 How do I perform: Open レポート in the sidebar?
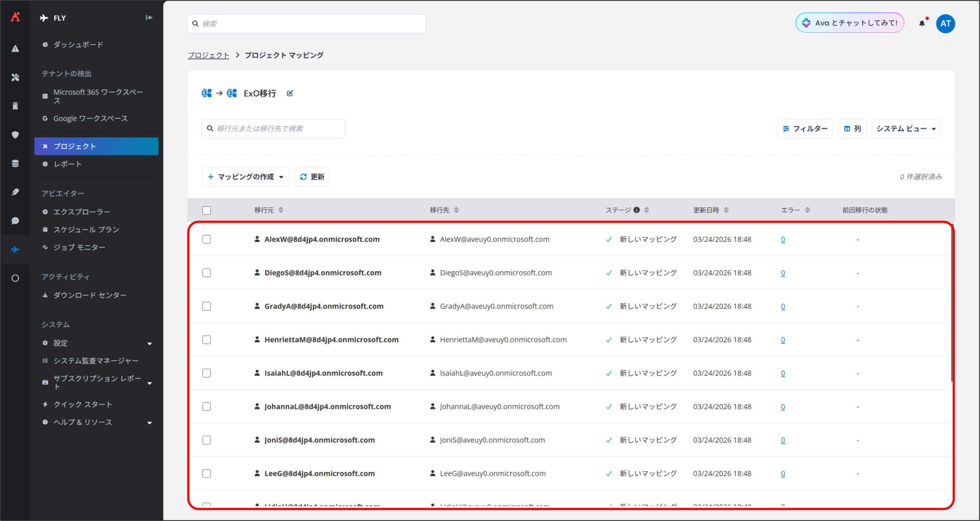click(x=67, y=164)
